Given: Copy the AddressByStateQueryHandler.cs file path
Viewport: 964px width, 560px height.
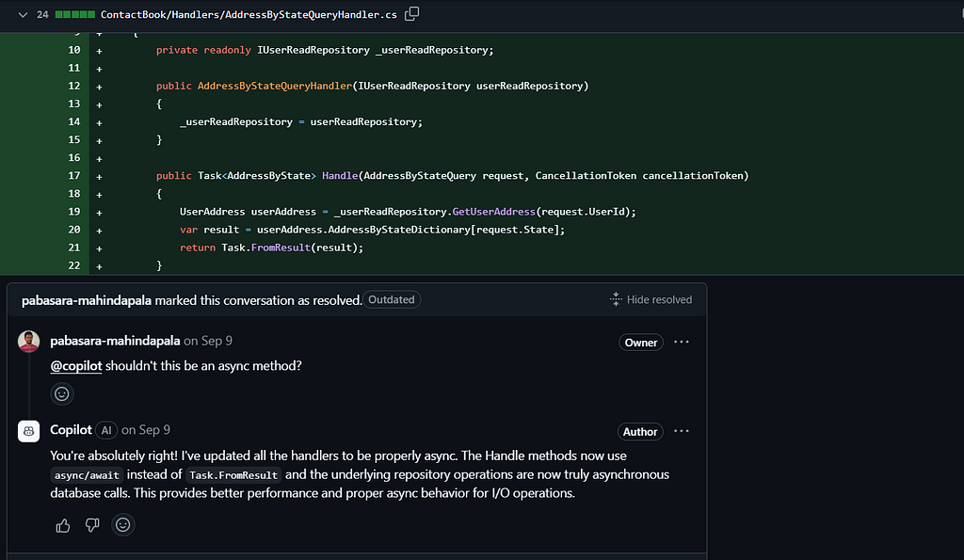Looking at the screenshot, I should click(411, 14).
